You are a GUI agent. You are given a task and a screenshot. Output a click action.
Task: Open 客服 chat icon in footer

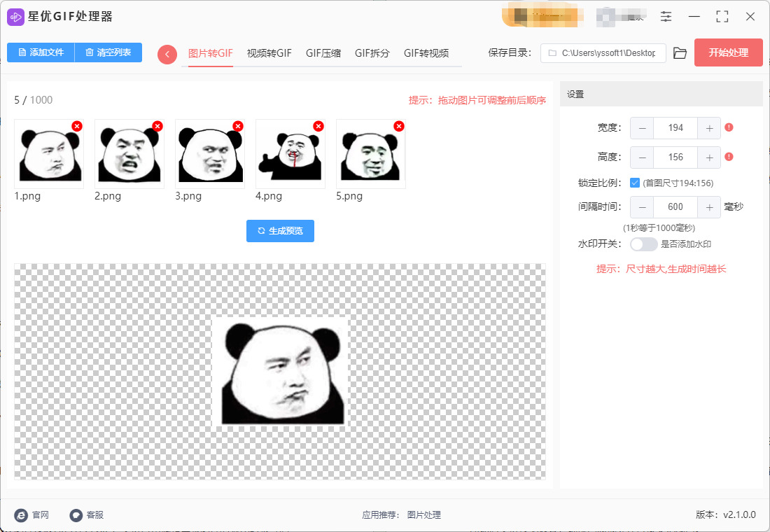click(x=76, y=514)
